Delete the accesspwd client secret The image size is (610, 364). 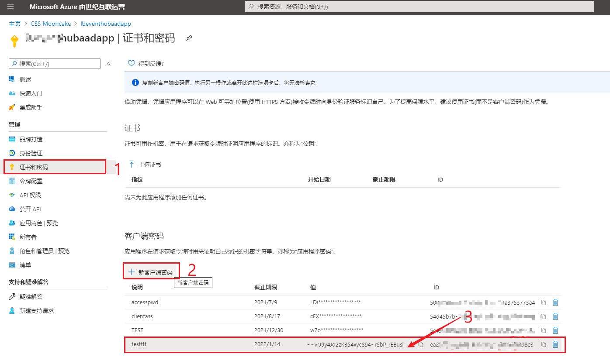pyautogui.click(x=555, y=302)
